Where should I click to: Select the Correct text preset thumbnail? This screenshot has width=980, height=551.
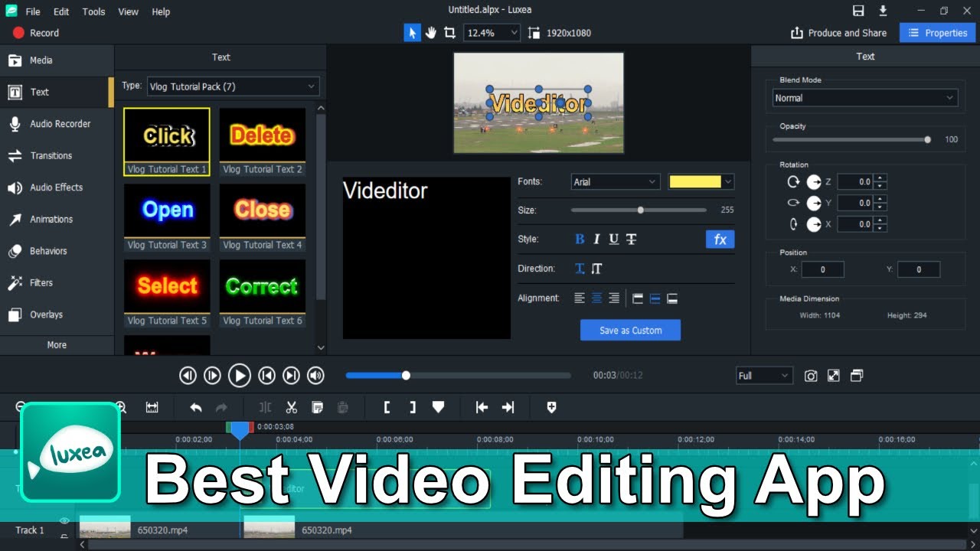coord(263,293)
